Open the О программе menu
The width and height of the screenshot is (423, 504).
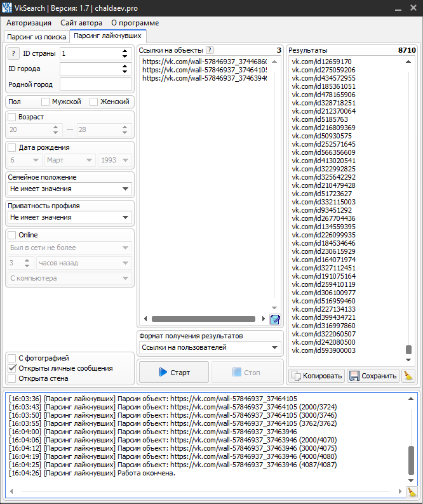135,23
